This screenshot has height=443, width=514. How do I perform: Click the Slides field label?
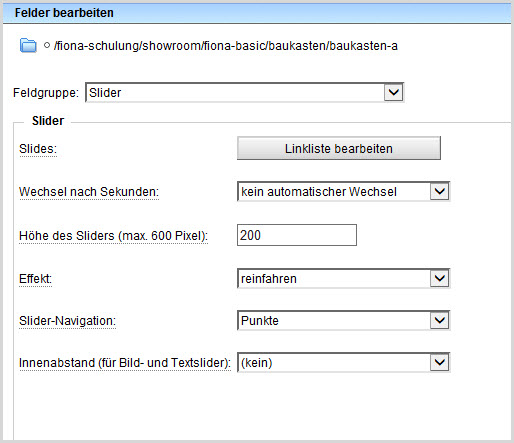pos(38,149)
